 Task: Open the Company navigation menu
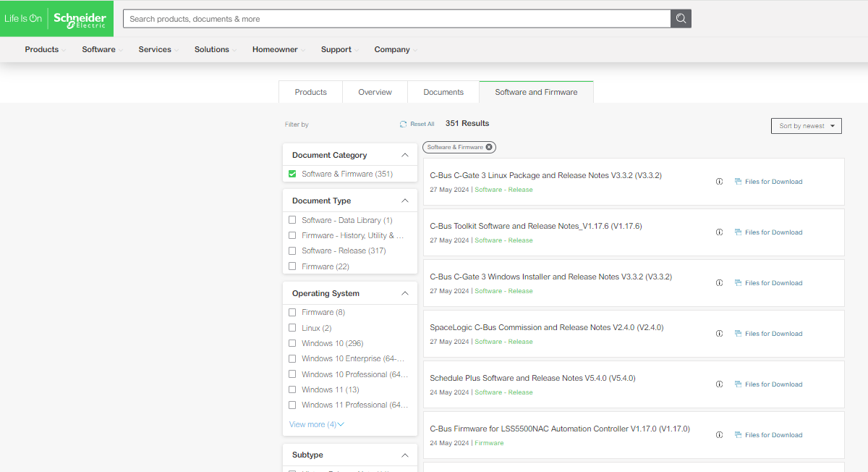(396, 49)
